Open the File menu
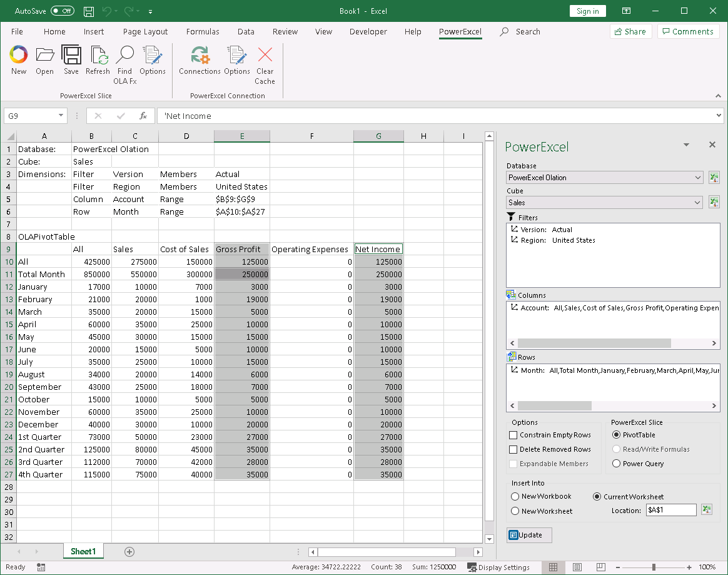This screenshot has height=575, width=728. pos(17,31)
